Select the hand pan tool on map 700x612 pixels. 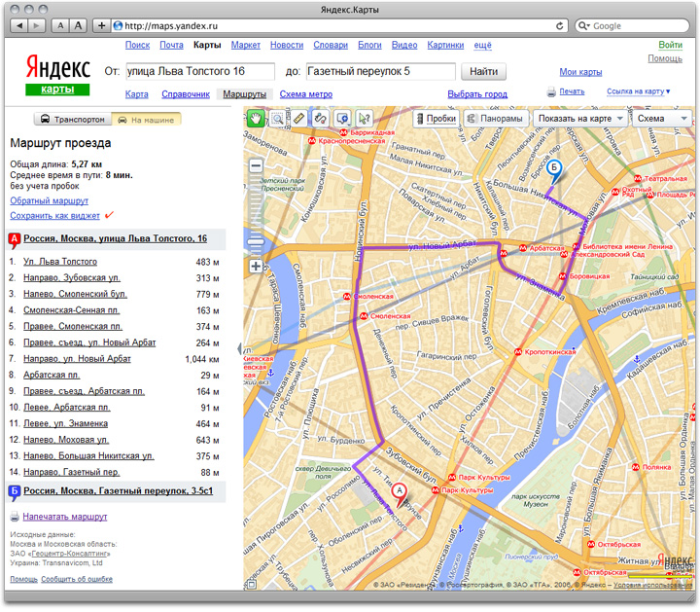pos(257,118)
